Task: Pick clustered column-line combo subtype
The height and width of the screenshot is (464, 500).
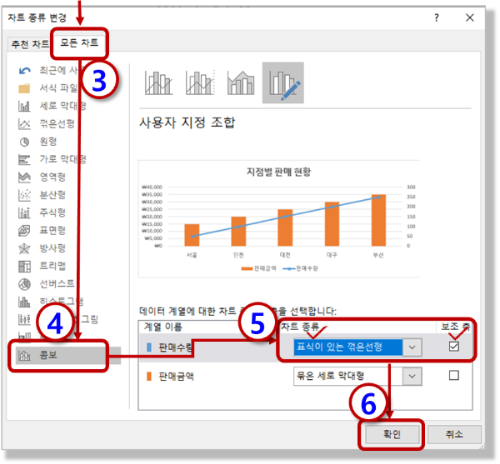Action: (159, 83)
